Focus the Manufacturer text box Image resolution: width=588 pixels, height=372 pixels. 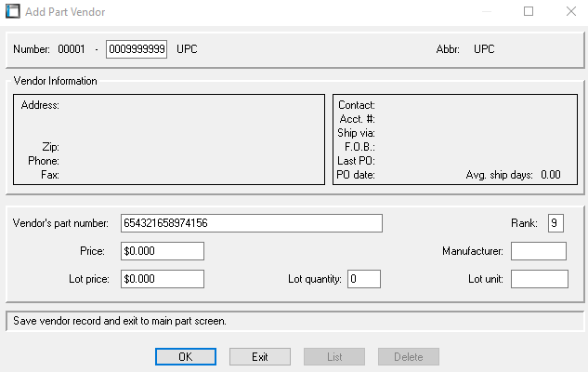pos(538,251)
